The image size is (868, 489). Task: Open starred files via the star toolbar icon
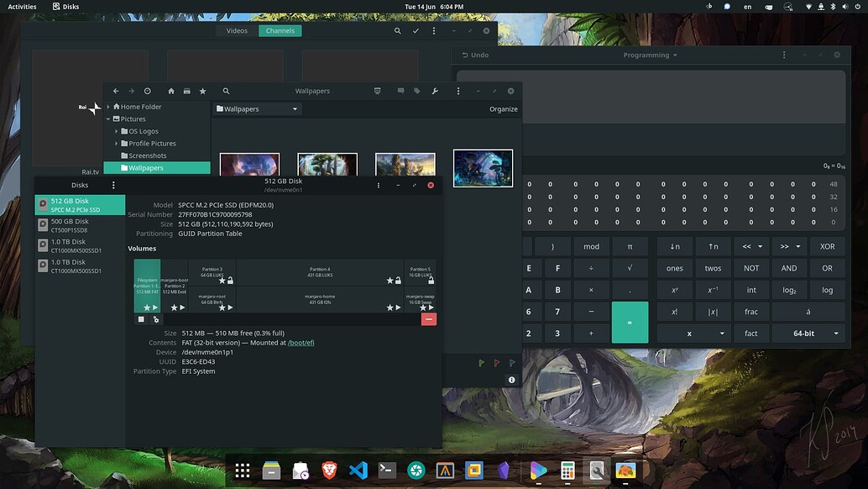click(x=201, y=91)
